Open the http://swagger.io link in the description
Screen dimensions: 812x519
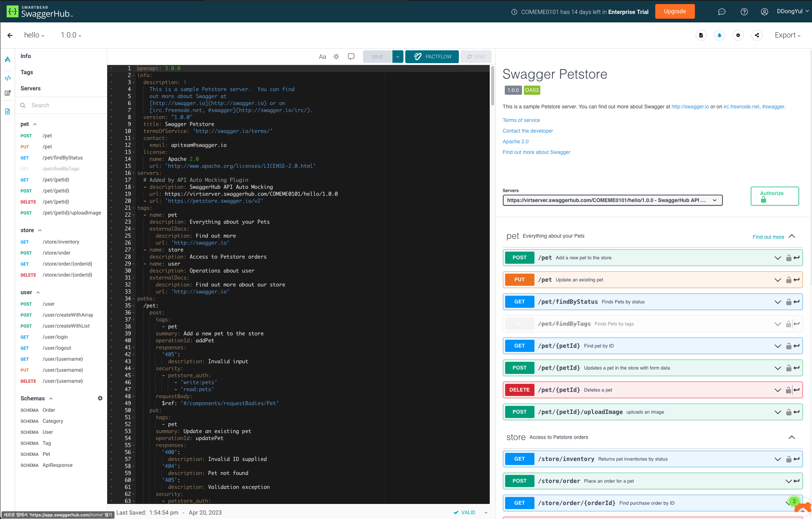click(x=690, y=107)
